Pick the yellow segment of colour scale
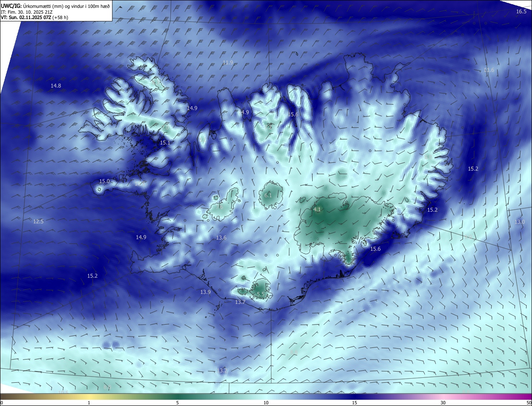 coord(89,397)
